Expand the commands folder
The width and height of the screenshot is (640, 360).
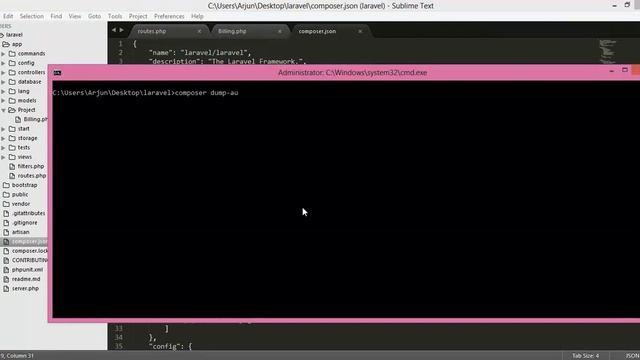click(x=3, y=53)
